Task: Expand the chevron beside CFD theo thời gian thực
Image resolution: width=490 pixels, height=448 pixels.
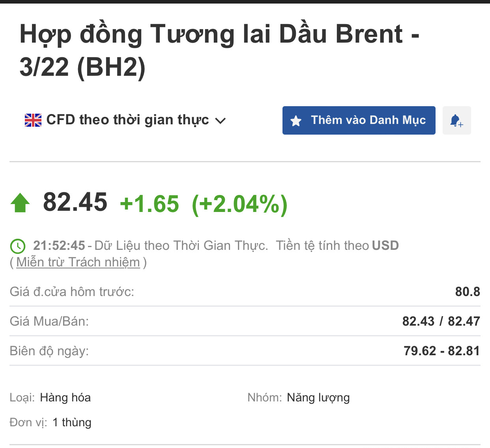Action: pos(221,121)
